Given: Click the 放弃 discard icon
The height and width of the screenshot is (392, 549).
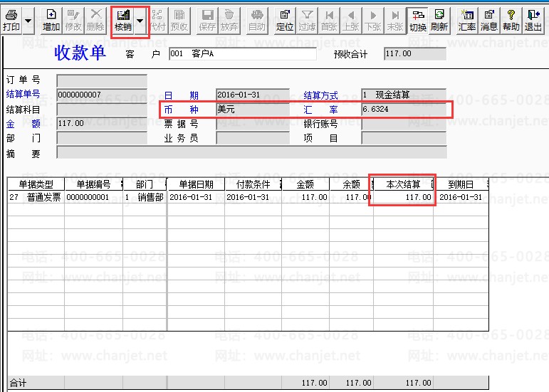Looking at the screenshot, I should click(x=229, y=21).
